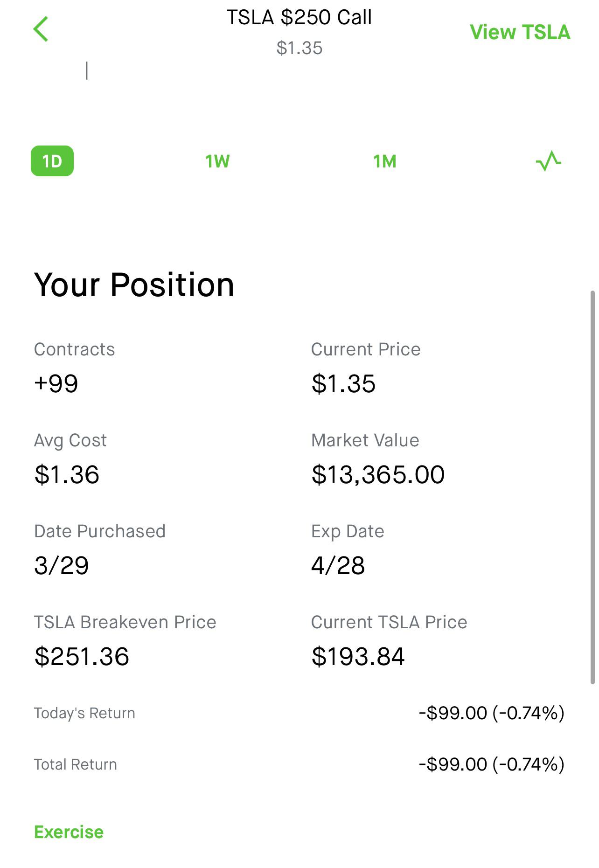This screenshot has height=868, width=599.
Task: Open View TSLA link
Action: click(520, 32)
